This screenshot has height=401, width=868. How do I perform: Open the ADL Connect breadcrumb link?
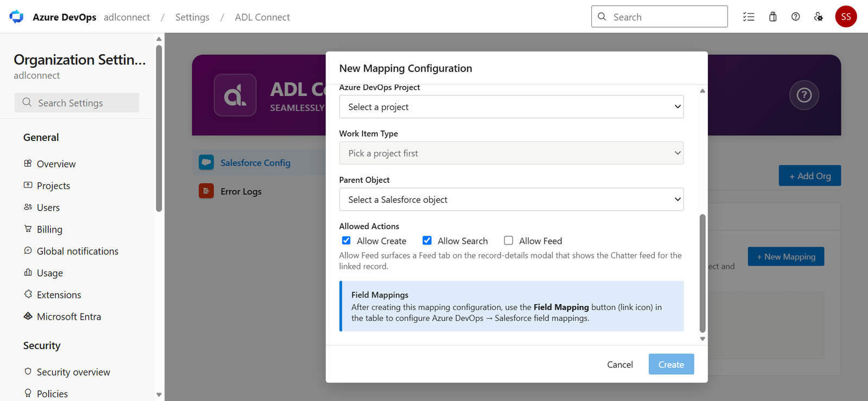click(262, 17)
